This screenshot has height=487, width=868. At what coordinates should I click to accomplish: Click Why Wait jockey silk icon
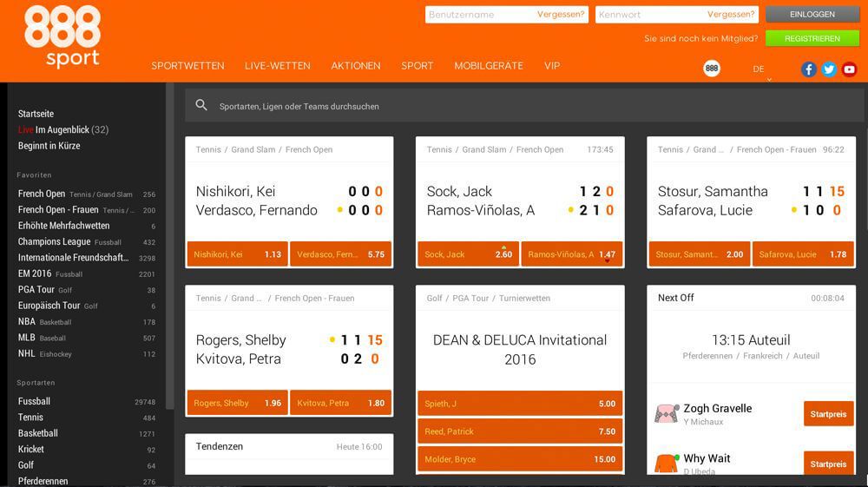[667, 464]
